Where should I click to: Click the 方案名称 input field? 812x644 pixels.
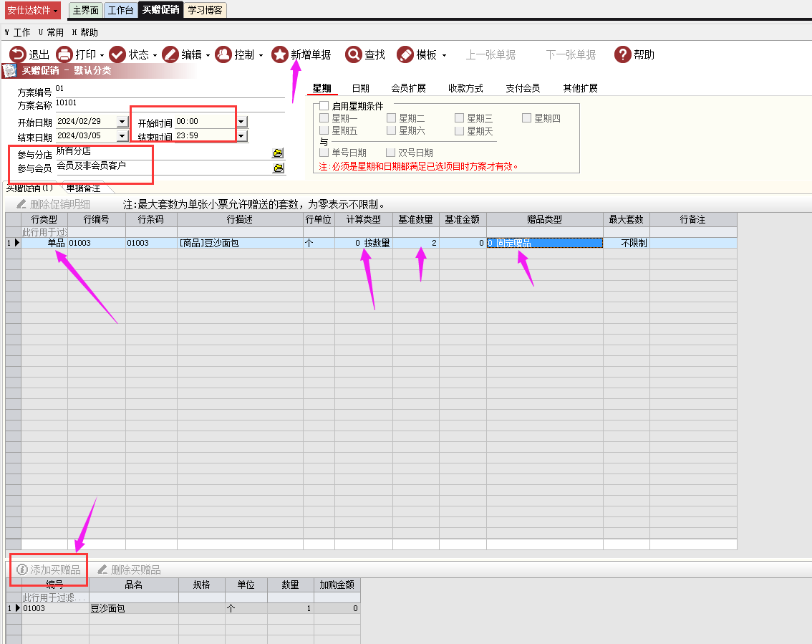(x=170, y=105)
